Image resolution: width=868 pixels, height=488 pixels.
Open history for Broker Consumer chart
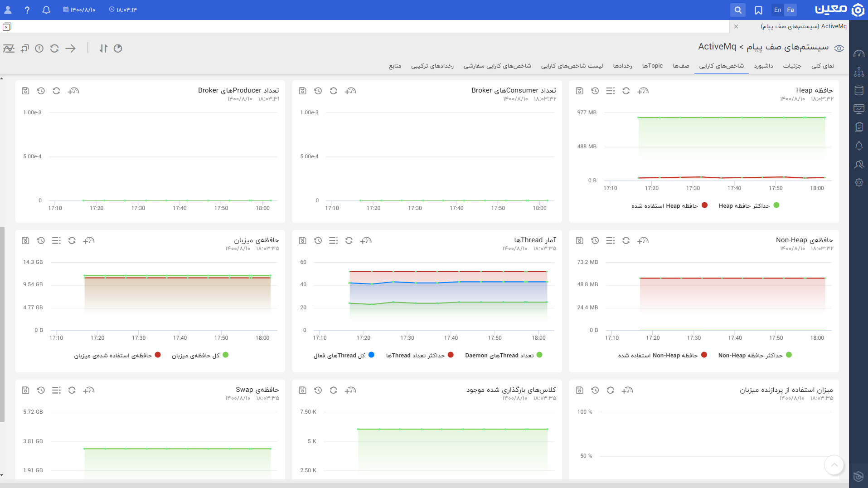[318, 91]
